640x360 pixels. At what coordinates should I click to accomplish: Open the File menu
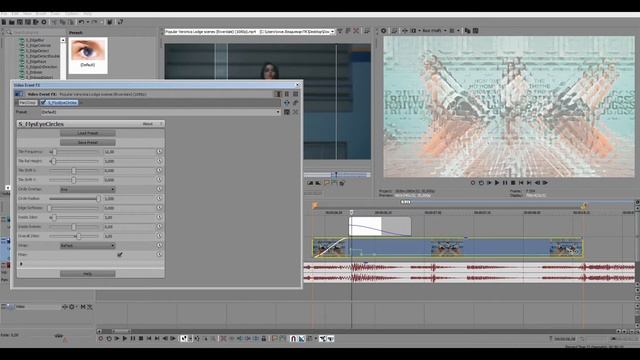pyautogui.click(x=4, y=14)
